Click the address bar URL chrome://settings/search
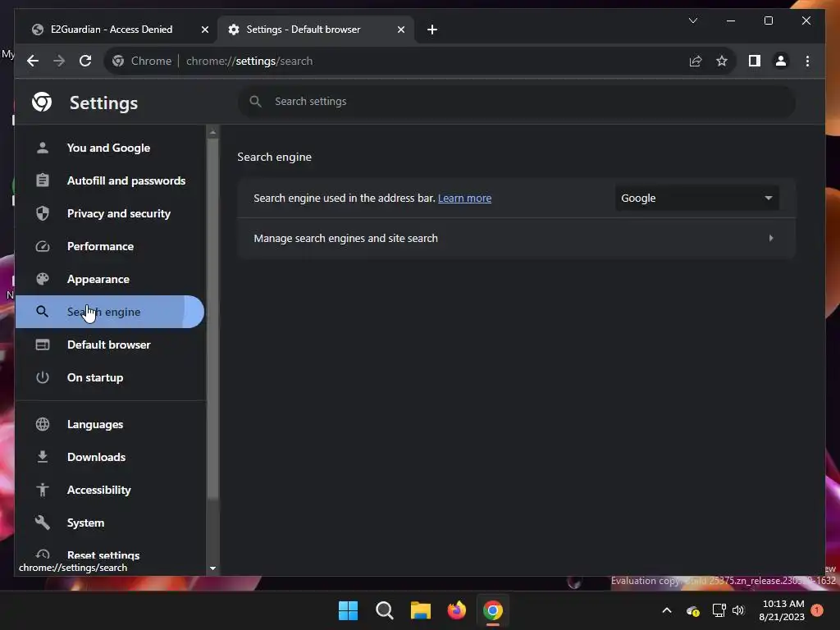The height and width of the screenshot is (630, 840). click(x=249, y=61)
